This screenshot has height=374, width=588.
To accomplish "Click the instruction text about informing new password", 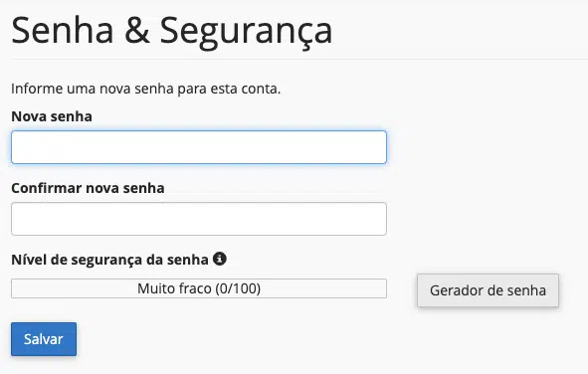I will 146,90.
